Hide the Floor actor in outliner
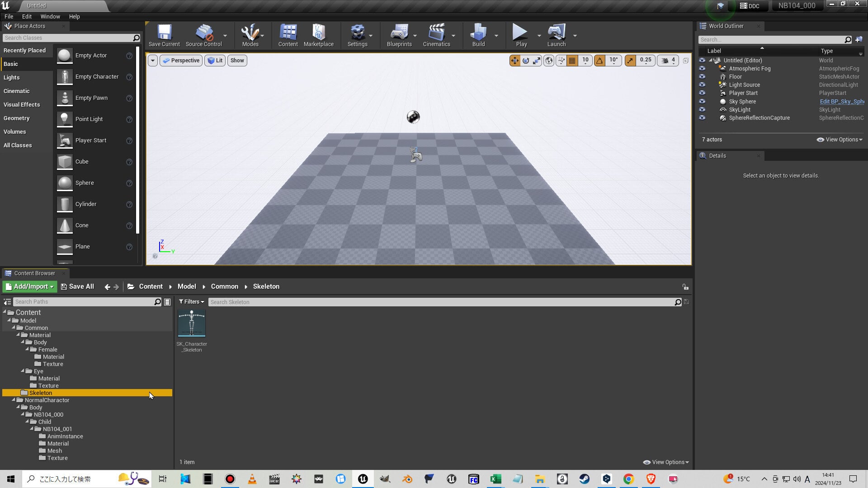This screenshot has height=488, width=868. pos(702,77)
